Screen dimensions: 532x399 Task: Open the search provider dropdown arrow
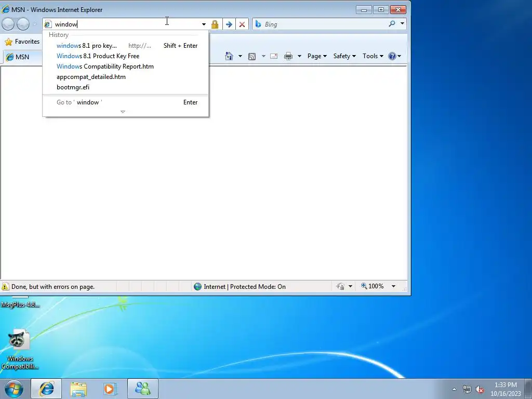pyautogui.click(x=402, y=24)
